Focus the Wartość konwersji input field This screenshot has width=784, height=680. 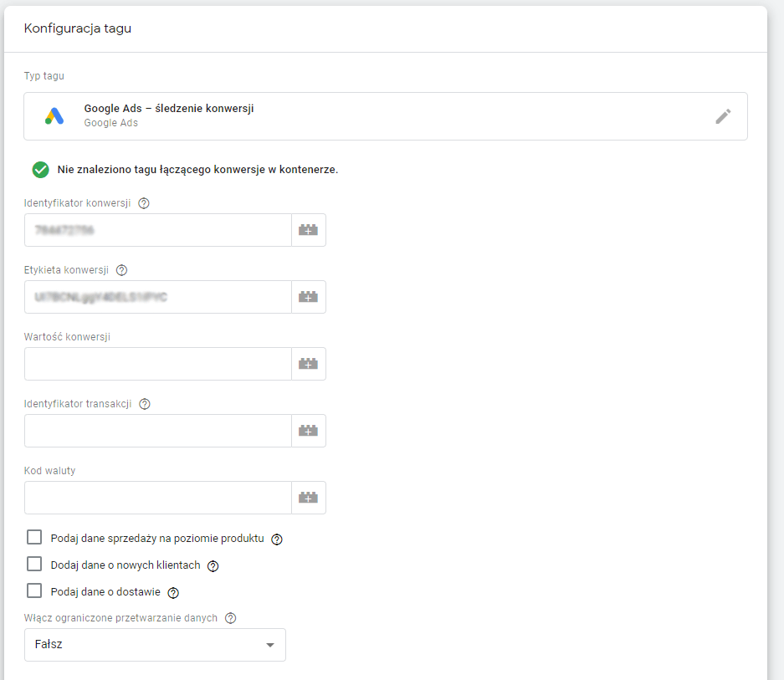(x=157, y=364)
